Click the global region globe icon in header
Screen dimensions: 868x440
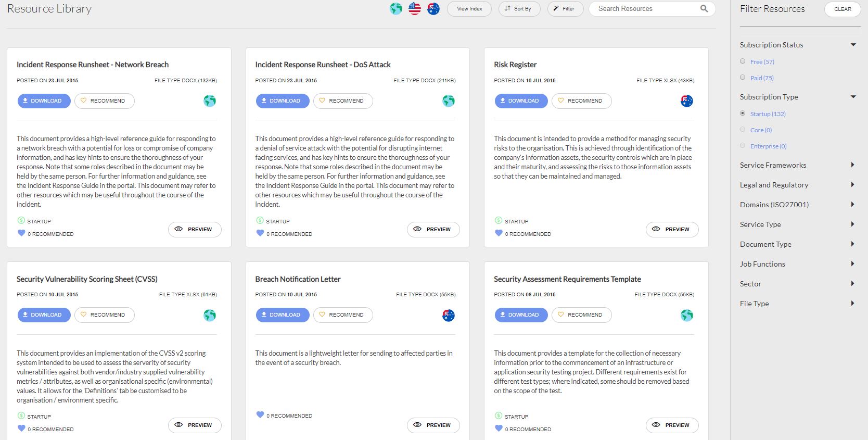click(x=396, y=9)
